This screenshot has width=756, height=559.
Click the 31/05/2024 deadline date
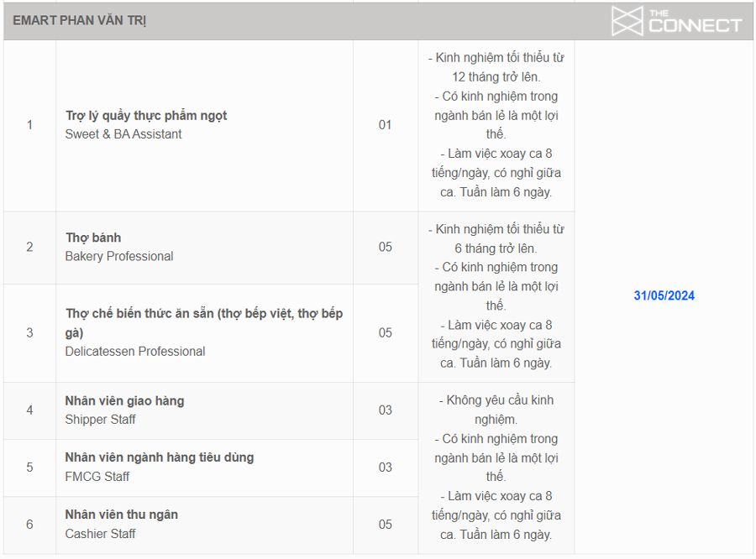click(664, 295)
